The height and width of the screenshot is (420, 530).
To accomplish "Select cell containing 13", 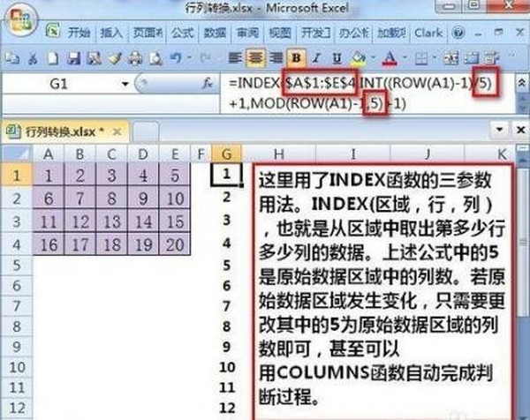I will tap(111, 221).
